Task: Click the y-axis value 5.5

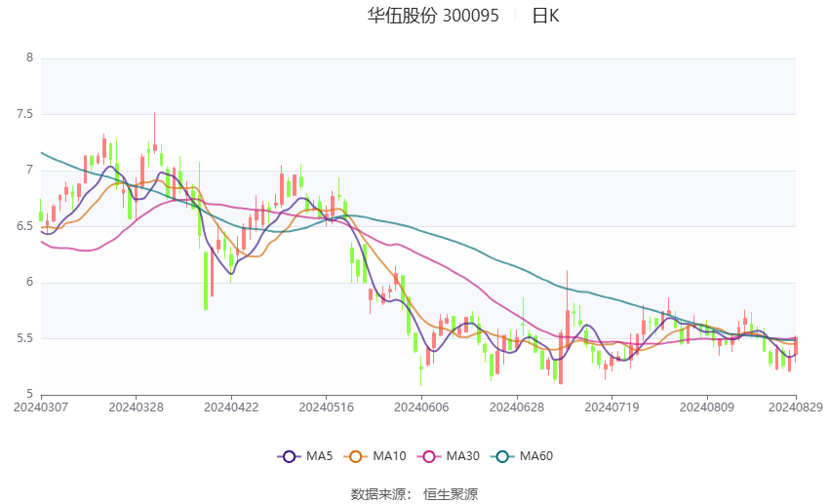Action: (x=24, y=338)
